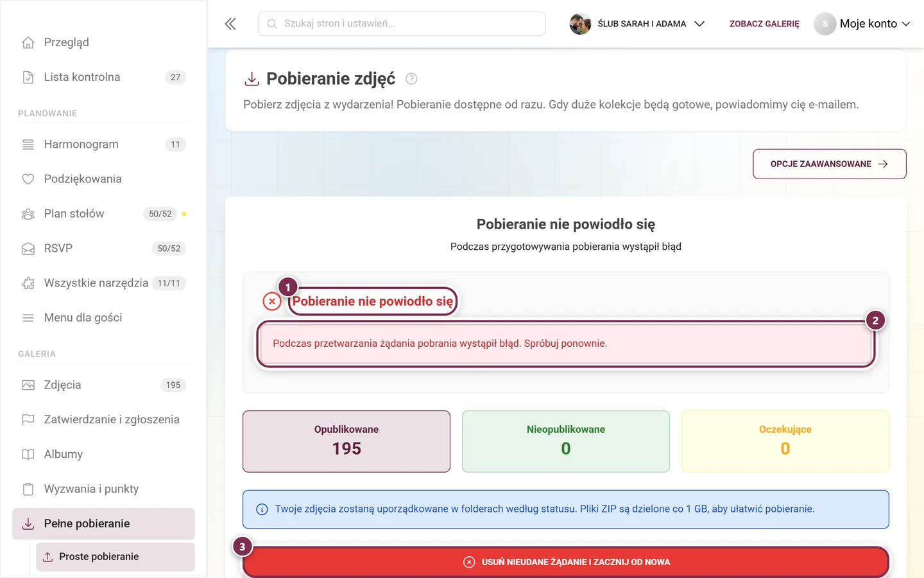Open Harmonogram in the sidebar

(x=103, y=144)
